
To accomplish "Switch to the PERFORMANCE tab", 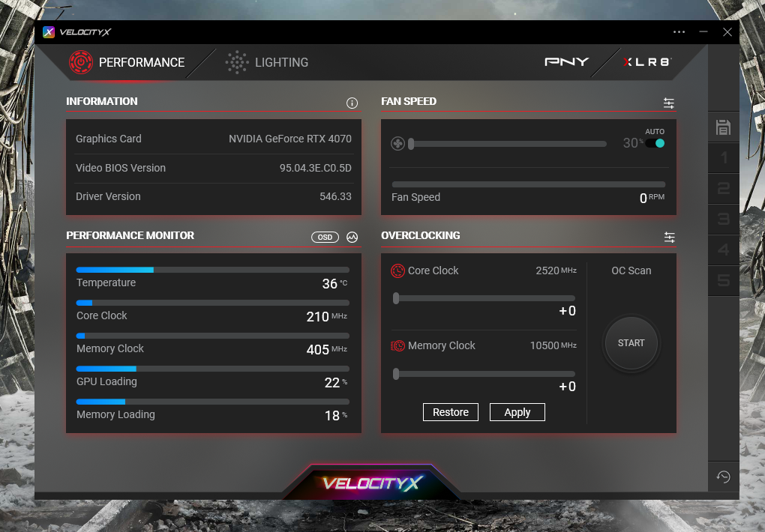I will [x=127, y=62].
